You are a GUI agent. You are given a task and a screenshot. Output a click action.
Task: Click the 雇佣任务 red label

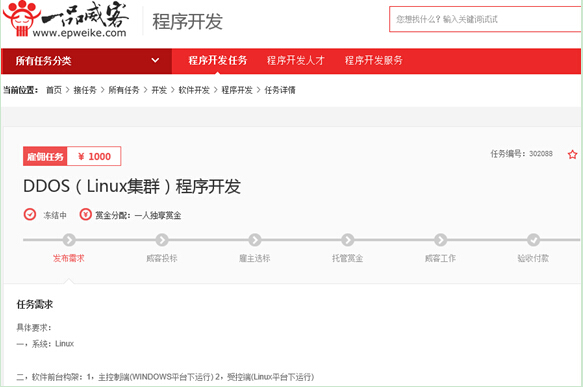(45, 156)
